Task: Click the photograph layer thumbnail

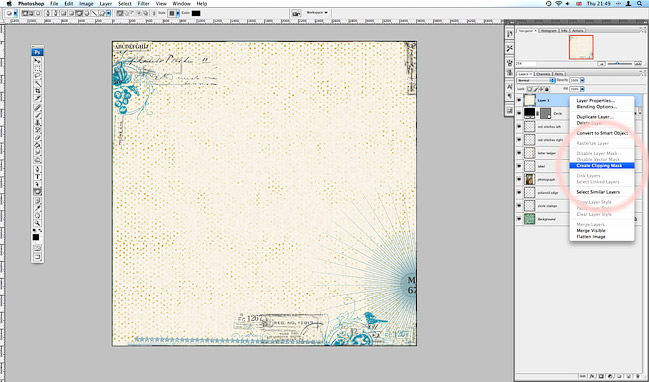Action: (x=530, y=179)
